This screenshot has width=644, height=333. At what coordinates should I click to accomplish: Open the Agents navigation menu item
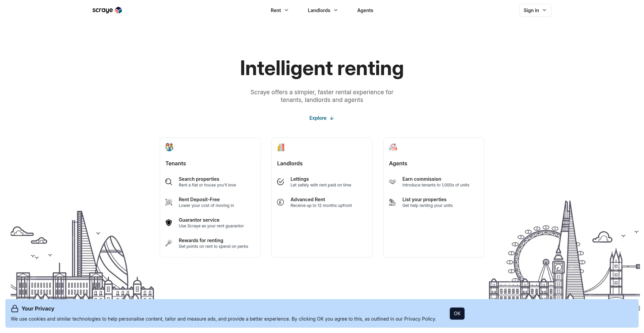365,10
